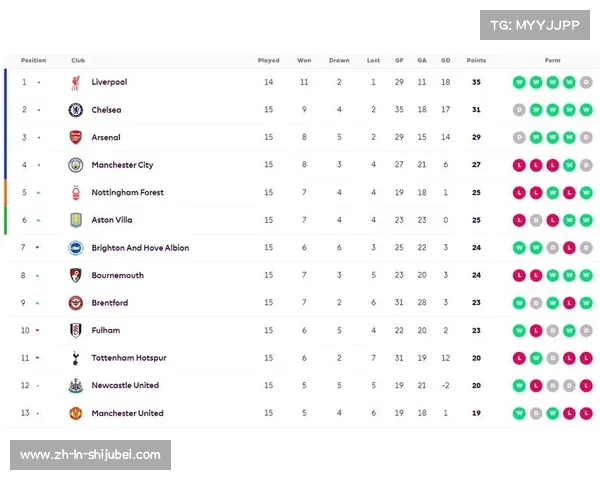Click Nottingham Forest's position up arrow
The height and width of the screenshot is (480, 600).
(38, 193)
